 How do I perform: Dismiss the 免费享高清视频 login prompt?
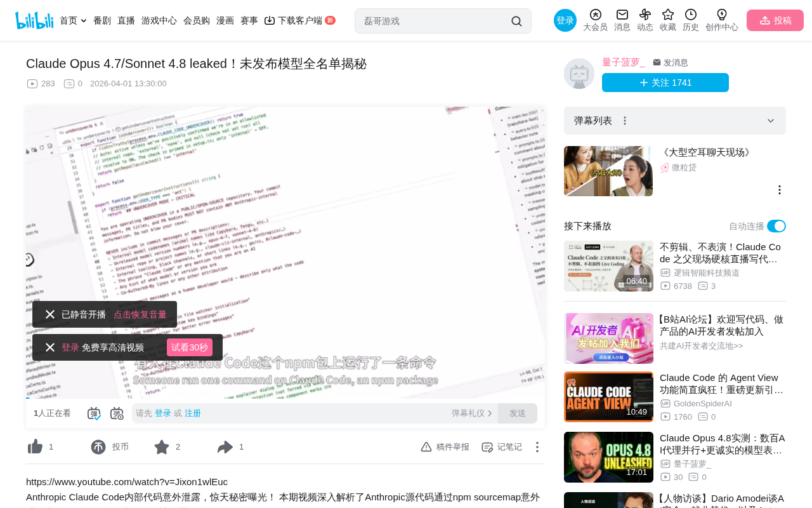[50, 347]
